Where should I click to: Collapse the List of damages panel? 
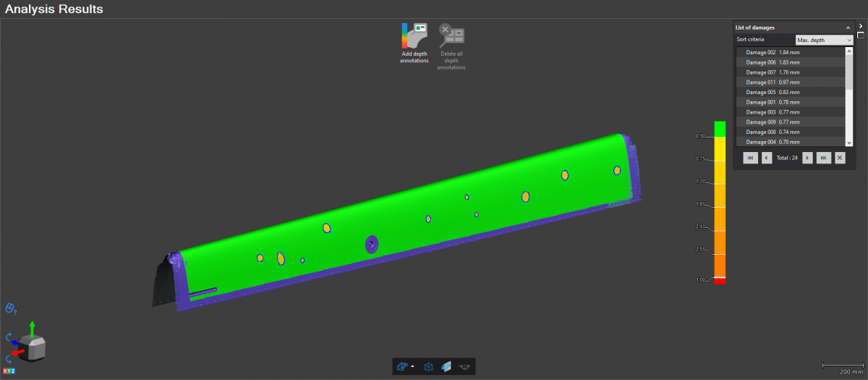(x=847, y=28)
